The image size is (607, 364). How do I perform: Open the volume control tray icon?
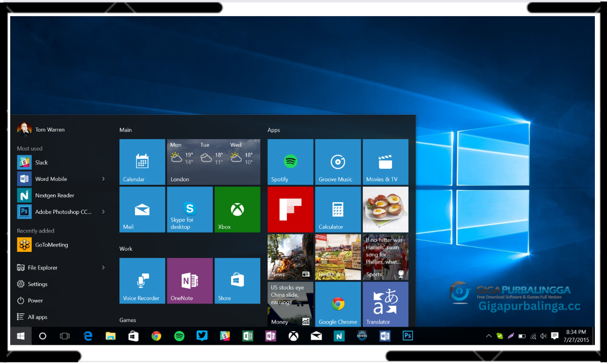click(x=543, y=336)
